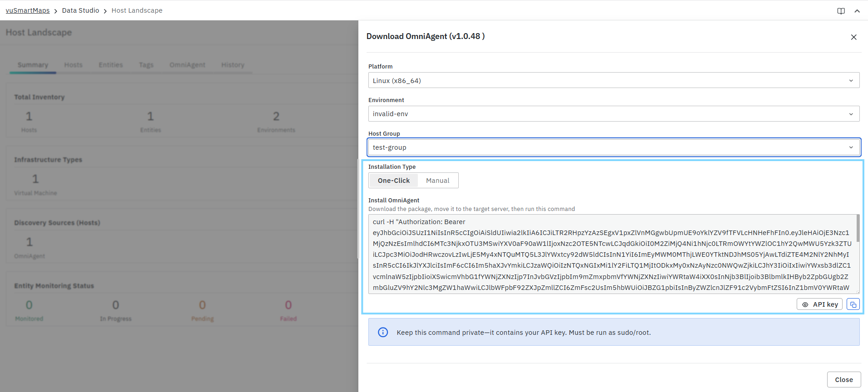Click the OmniAgent count under Discovery Sources

(30, 242)
